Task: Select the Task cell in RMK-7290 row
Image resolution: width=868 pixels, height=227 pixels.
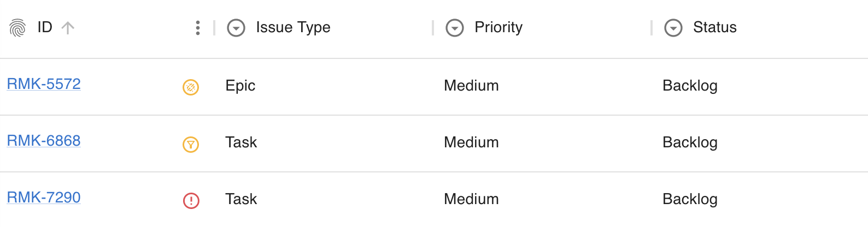Action: [x=241, y=199]
